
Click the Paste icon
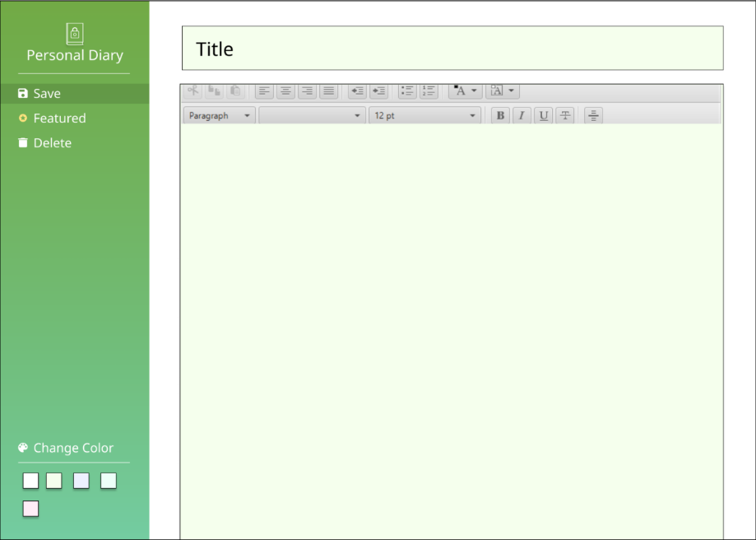click(235, 91)
